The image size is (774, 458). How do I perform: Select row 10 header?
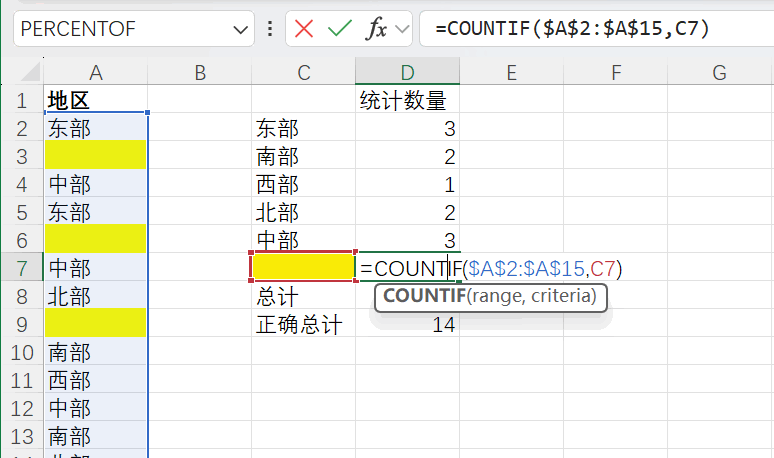point(22,352)
